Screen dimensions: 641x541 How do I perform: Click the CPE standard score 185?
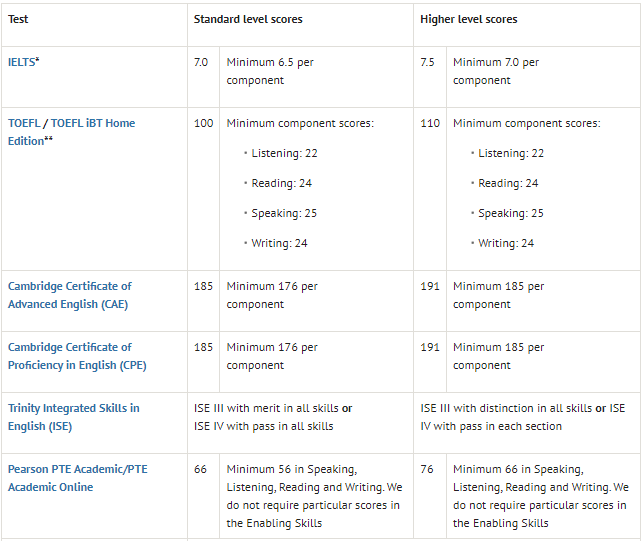pos(203,347)
